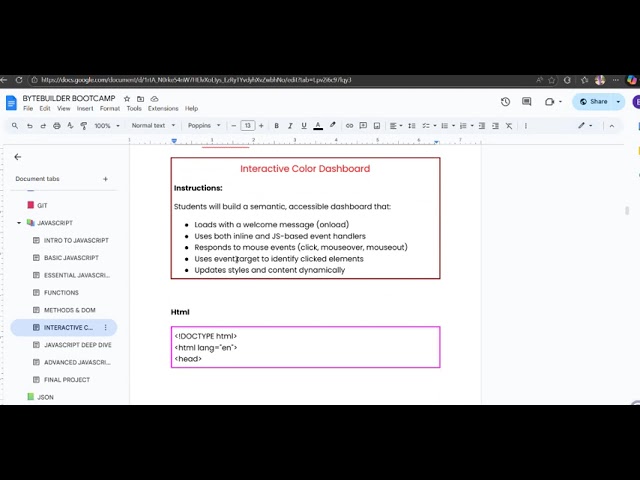
Task: Increase the font size
Action: point(261,126)
